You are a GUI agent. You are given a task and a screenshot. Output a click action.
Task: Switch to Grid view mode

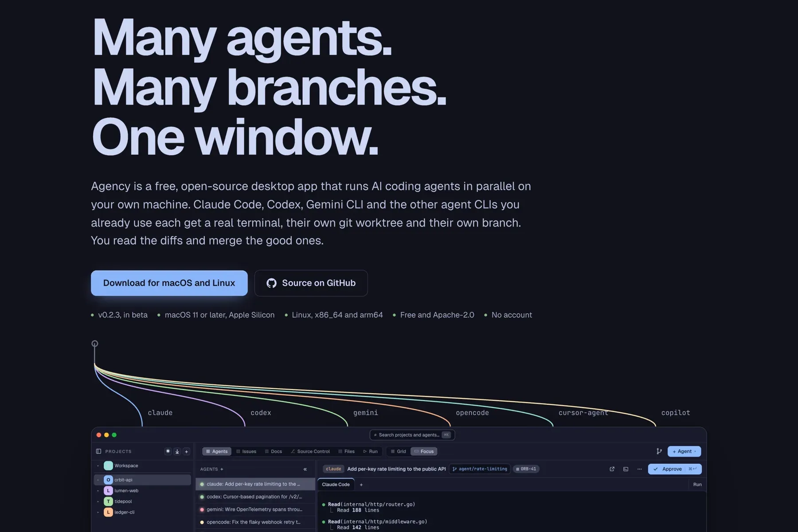398,451
